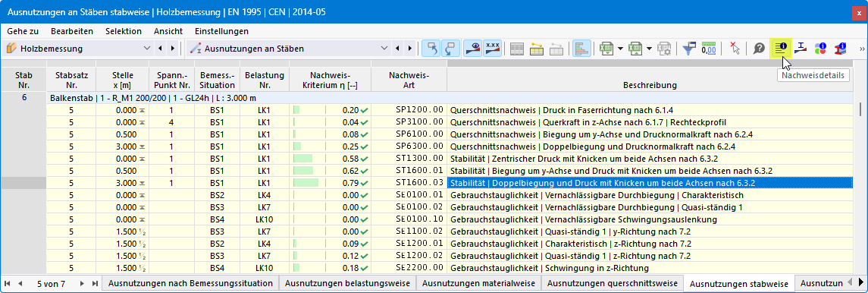
Task: Toggle the ratio bar chart icon
Action: pos(581,49)
